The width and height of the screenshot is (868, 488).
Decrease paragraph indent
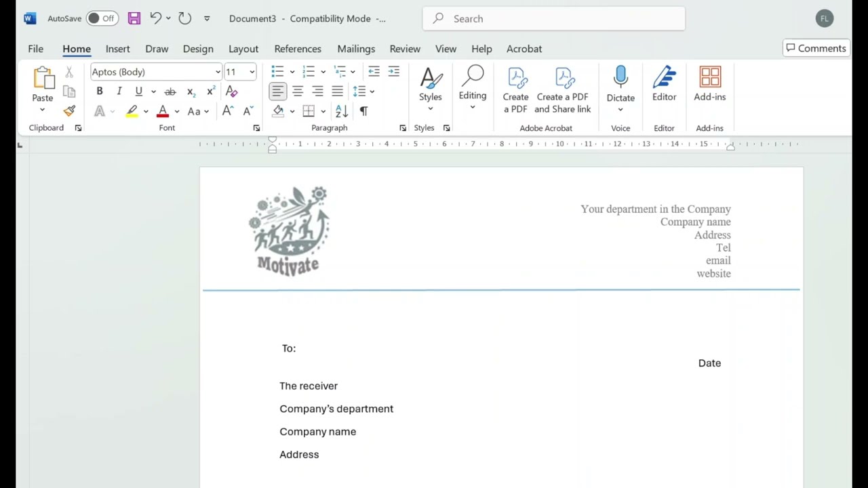pos(374,72)
